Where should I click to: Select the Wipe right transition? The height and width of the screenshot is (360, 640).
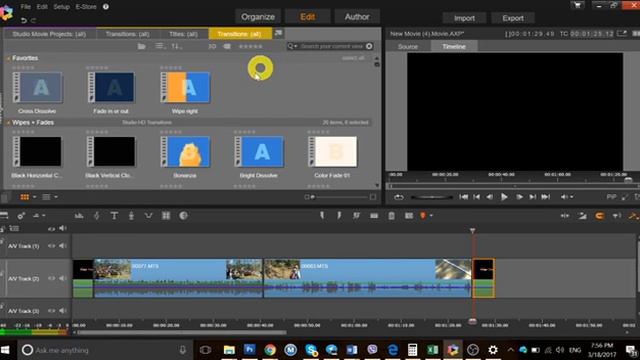pos(185,88)
